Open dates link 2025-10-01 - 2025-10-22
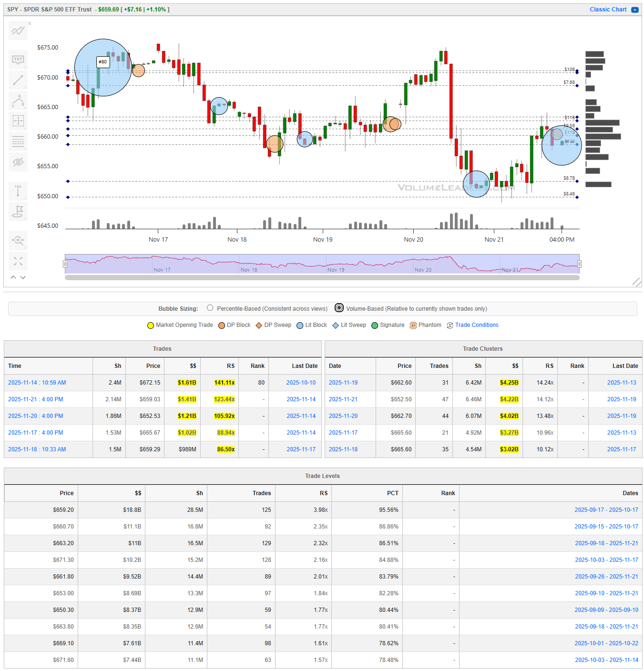The image size is (644, 671). (606, 643)
